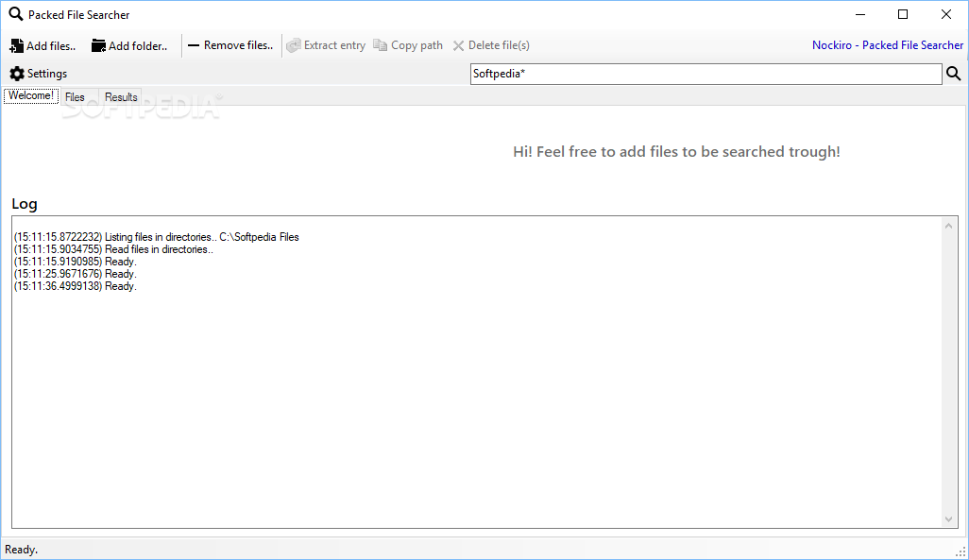Switch to the Results tab
This screenshot has width=969, height=560.
click(x=121, y=97)
